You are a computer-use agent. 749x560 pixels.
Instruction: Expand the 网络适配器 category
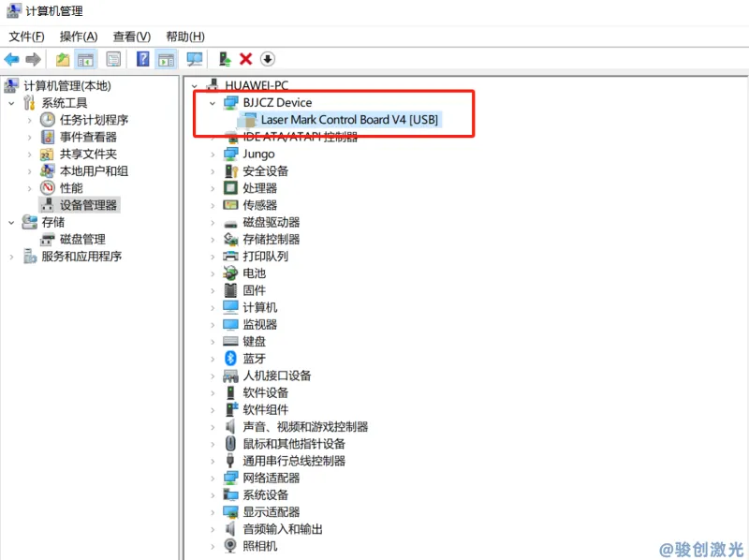tap(213, 478)
